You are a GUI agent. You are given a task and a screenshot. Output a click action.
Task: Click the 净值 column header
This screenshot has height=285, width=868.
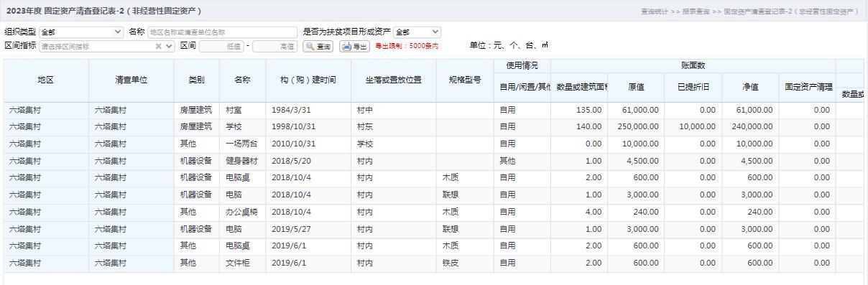click(749, 88)
